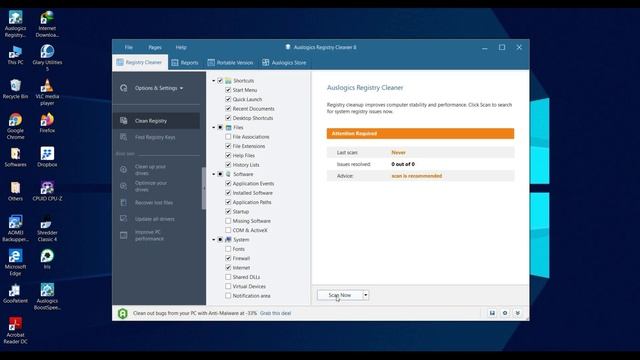Click the double-chevron icon in status bar
The width and height of the screenshot is (640, 360).
(x=518, y=313)
